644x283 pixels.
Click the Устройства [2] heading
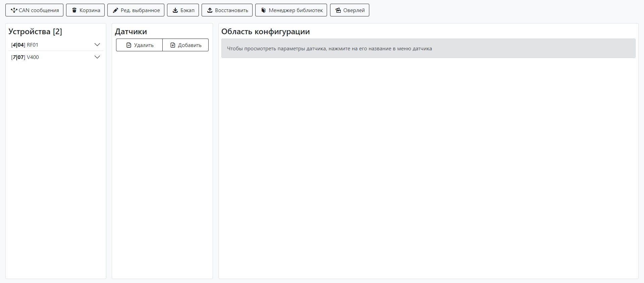pos(35,32)
